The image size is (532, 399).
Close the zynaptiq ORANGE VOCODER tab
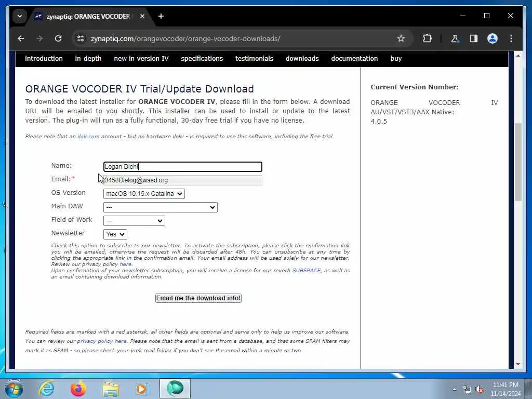[x=142, y=16]
